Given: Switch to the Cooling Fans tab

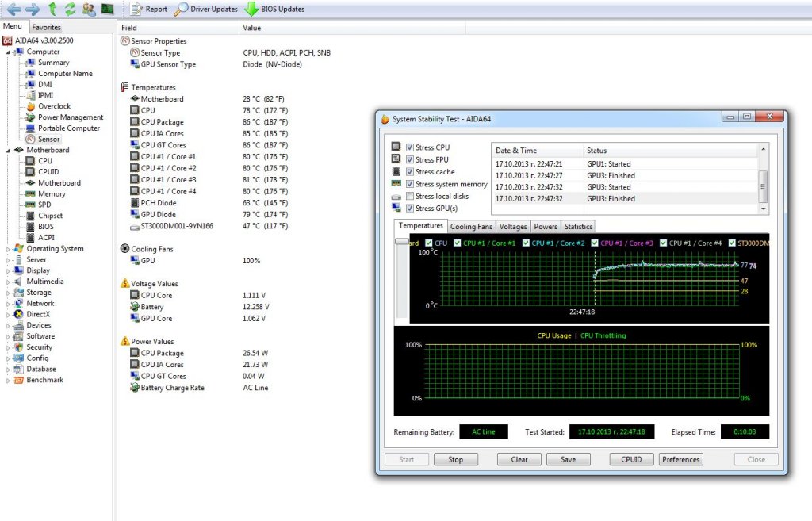Looking at the screenshot, I should tap(471, 227).
